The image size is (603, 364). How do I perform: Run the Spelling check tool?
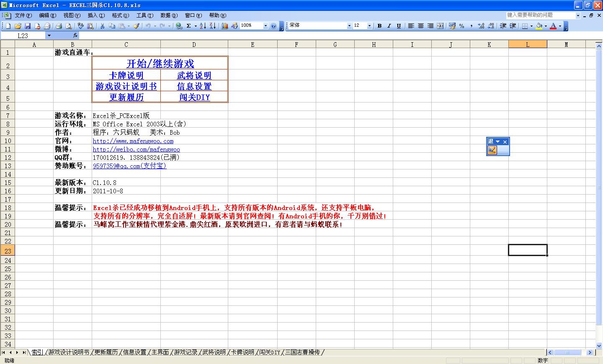(80, 26)
